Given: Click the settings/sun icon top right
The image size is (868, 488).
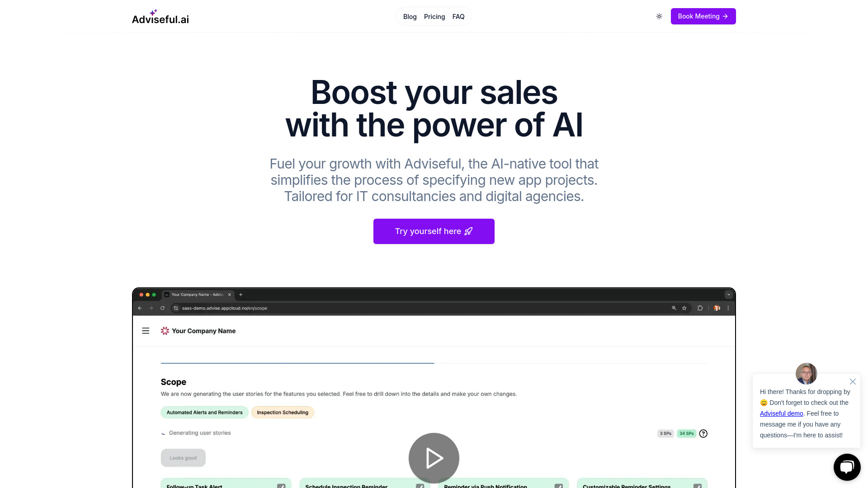Looking at the screenshot, I should coord(659,16).
